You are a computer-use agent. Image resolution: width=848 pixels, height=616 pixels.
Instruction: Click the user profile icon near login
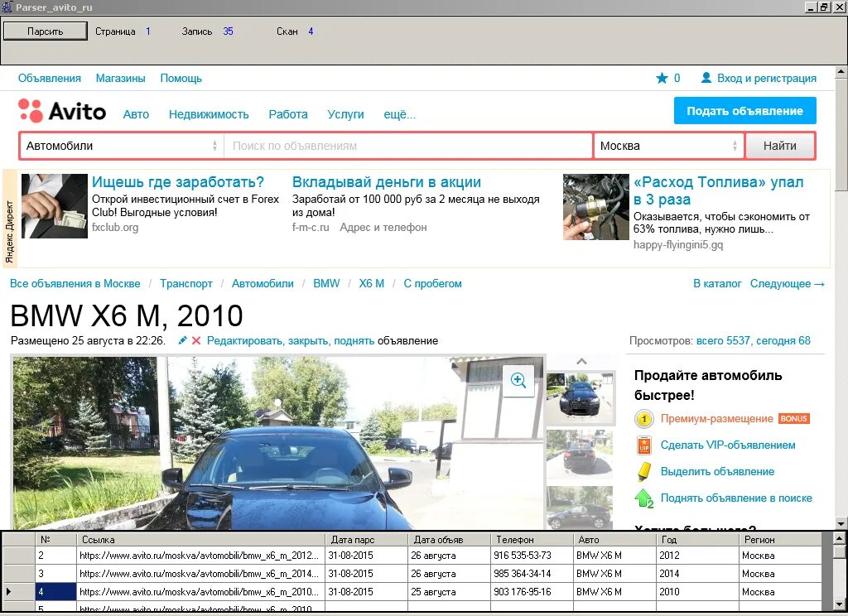[706, 78]
